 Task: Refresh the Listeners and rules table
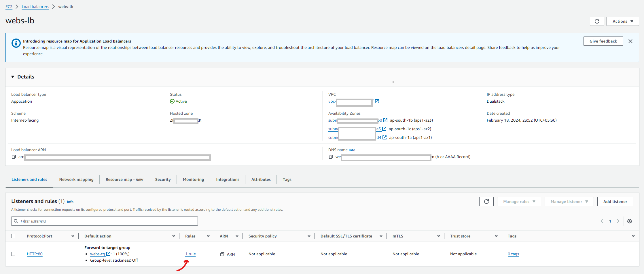[x=486, y=202]
